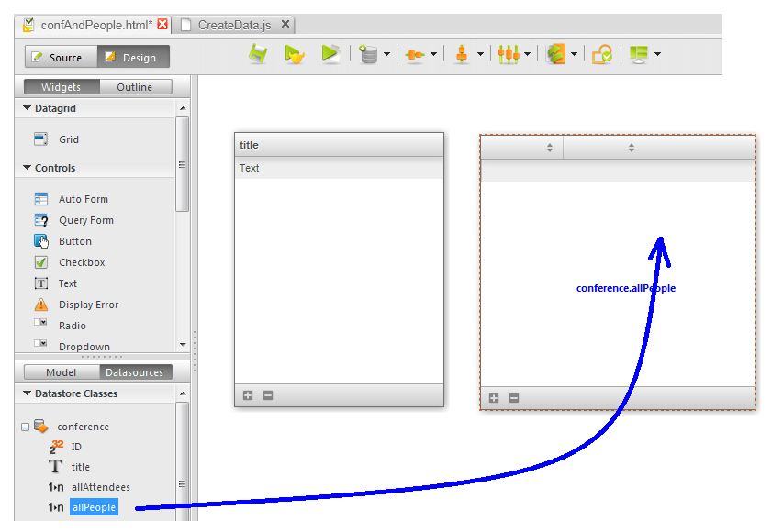This screenshot has width=783, height=532.
Task: Collapse the conference class tree node
Action: (25, 427)
